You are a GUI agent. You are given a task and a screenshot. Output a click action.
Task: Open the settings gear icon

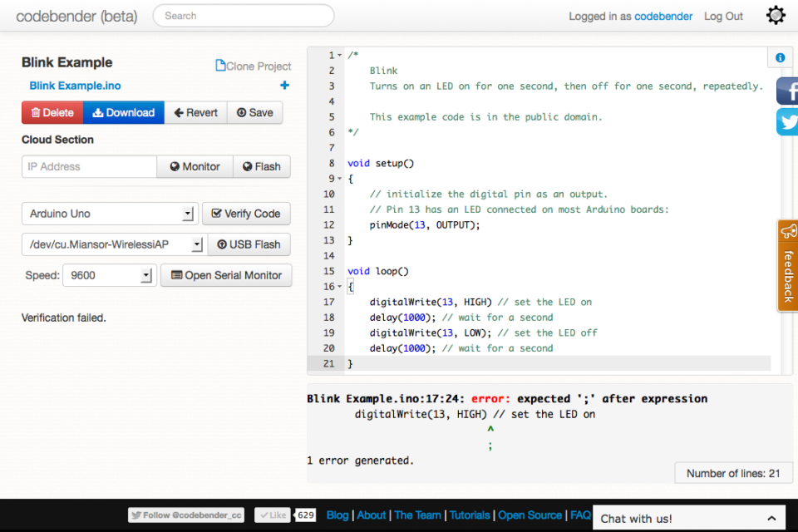tap(776, 15)
